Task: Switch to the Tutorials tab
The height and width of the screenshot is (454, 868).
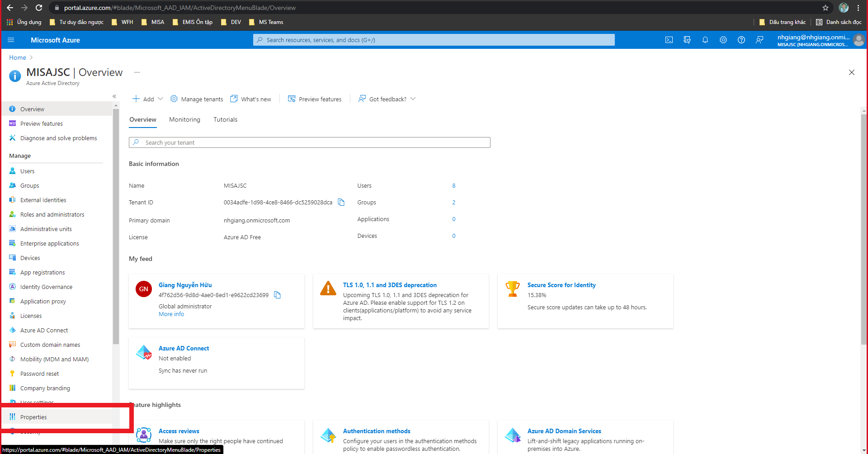Action: coord(225,119)
